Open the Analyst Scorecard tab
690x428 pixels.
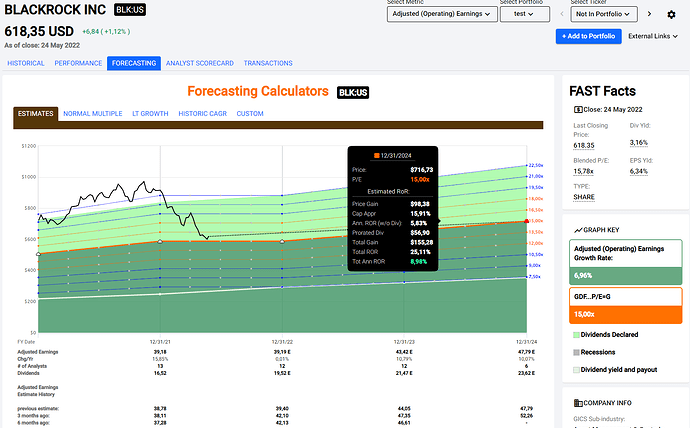click(200, 63)
